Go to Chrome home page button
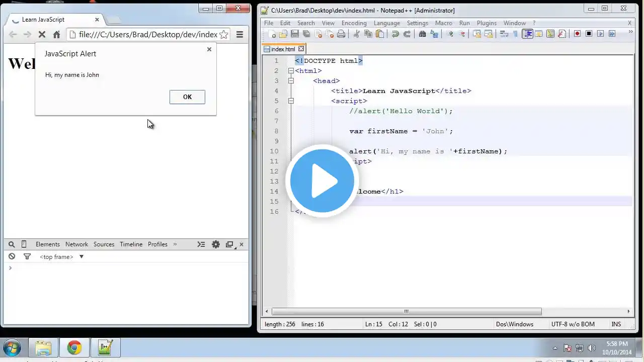Screen dimensions: 644x362 [56, 34]
